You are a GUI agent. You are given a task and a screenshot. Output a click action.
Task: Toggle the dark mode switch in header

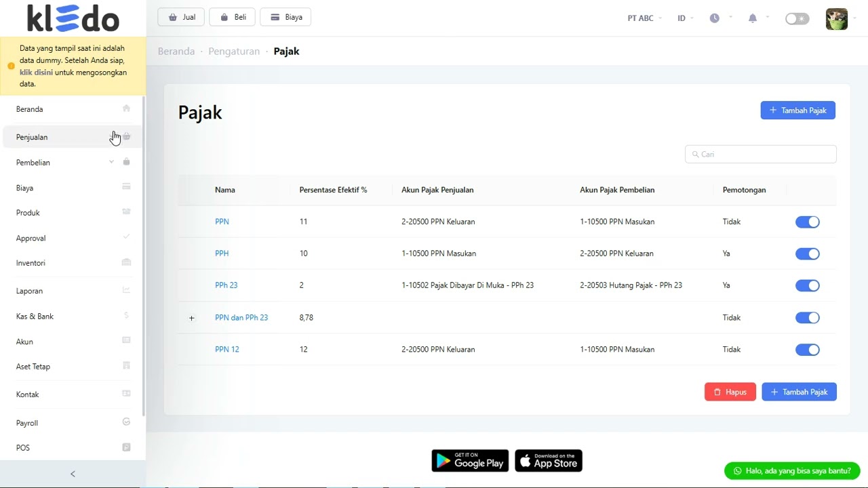797,18
